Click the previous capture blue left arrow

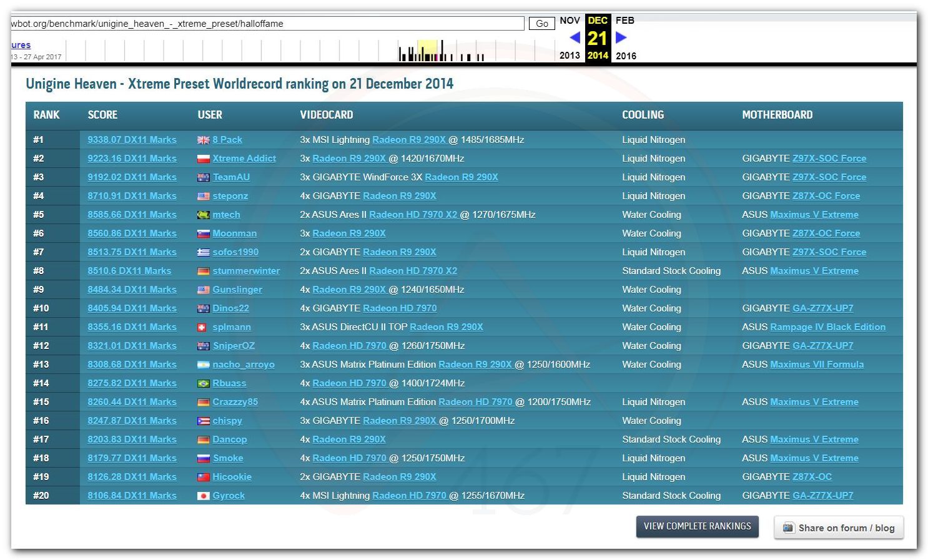[x=575, y=37]
